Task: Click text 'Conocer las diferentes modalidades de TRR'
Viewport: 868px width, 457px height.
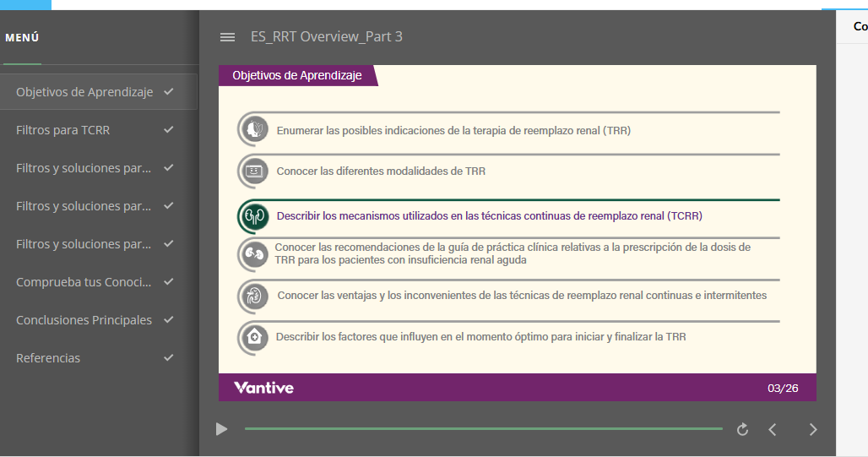Action: (x=381, y=171)
